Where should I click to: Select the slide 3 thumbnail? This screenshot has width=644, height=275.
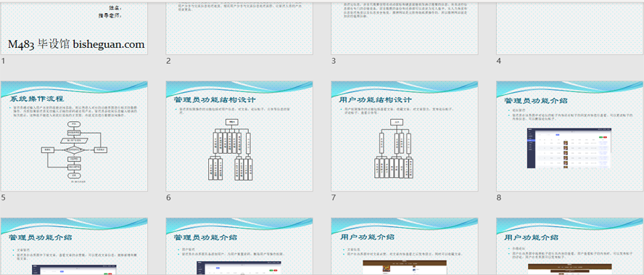tap(405, 28)
